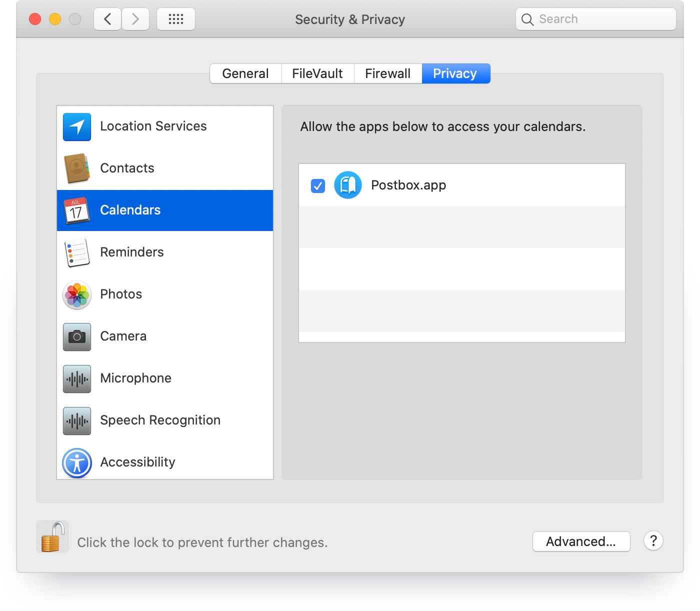Open the Accessibility figure icon
This screenshot has height=611, width=700.
coord(76,462)
